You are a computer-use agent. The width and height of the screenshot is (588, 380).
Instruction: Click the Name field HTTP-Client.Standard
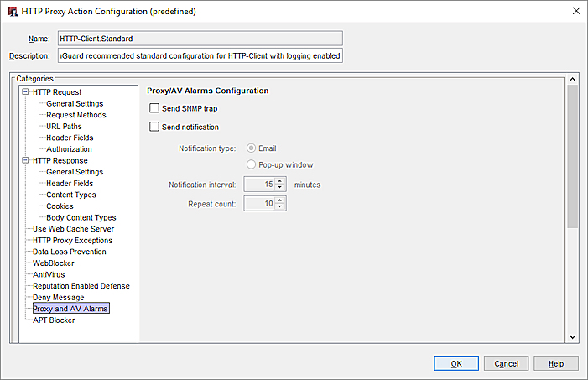tap(200, 39)
